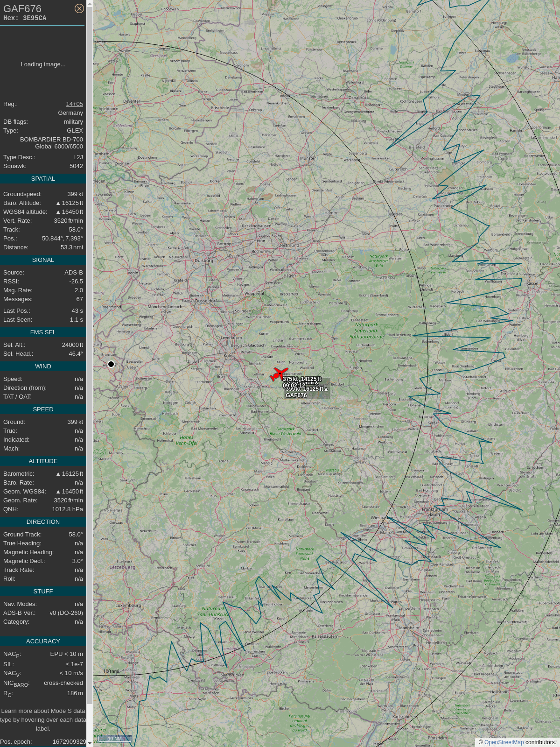This screenshot has width=560, height=747.
Task: Open the OpenStreetMap attribution link
Action: tap(504, 742)
